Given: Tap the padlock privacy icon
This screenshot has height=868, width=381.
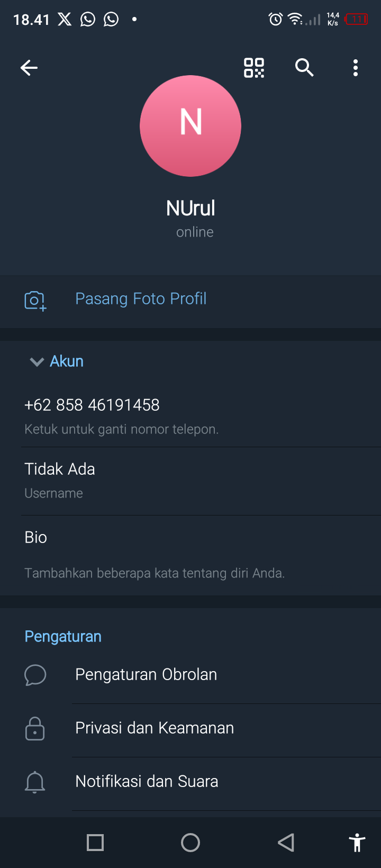Looking at the screenshot, I should pyautogui.click(x=35, y=728).
